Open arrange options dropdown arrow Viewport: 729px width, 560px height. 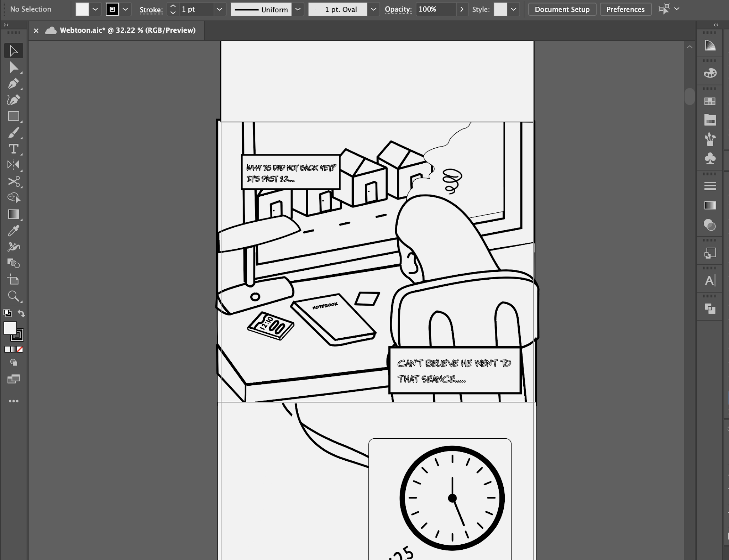(x=677, y=9)
